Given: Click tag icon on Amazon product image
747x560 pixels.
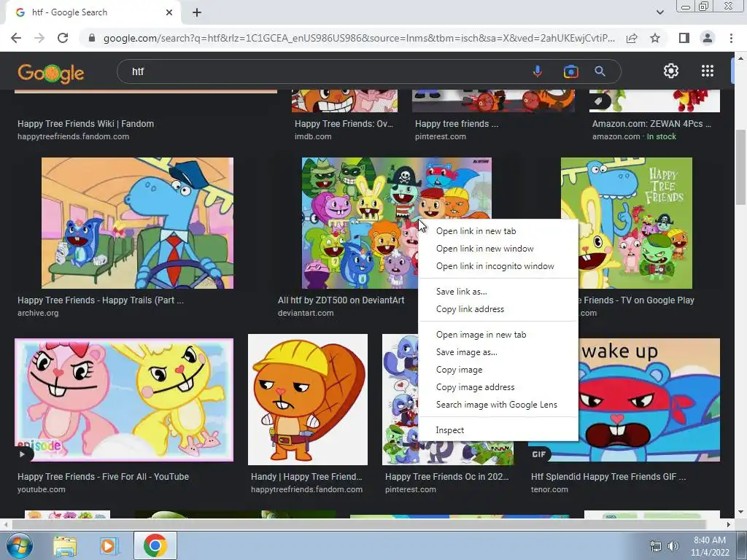Looking at the screenshot, I should [600, 101].
